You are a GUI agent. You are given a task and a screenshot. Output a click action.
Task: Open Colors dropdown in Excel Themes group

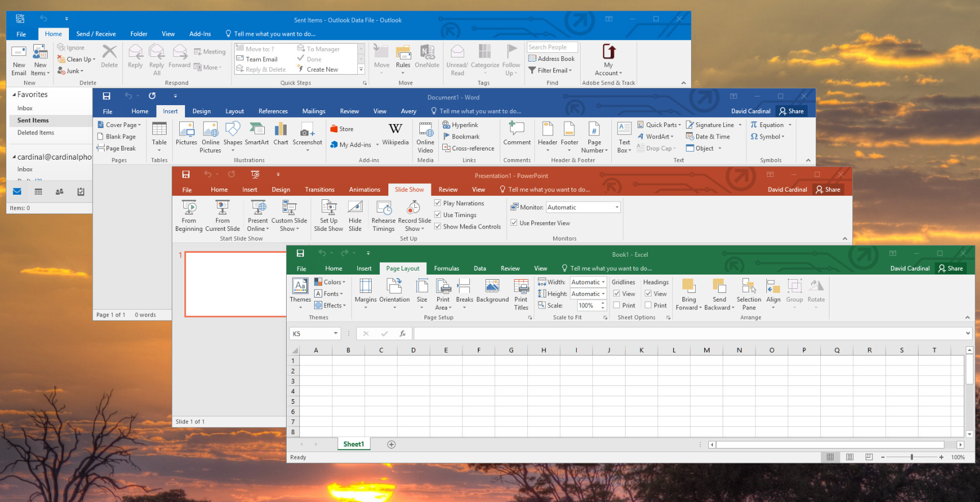(x=330, y=282)
